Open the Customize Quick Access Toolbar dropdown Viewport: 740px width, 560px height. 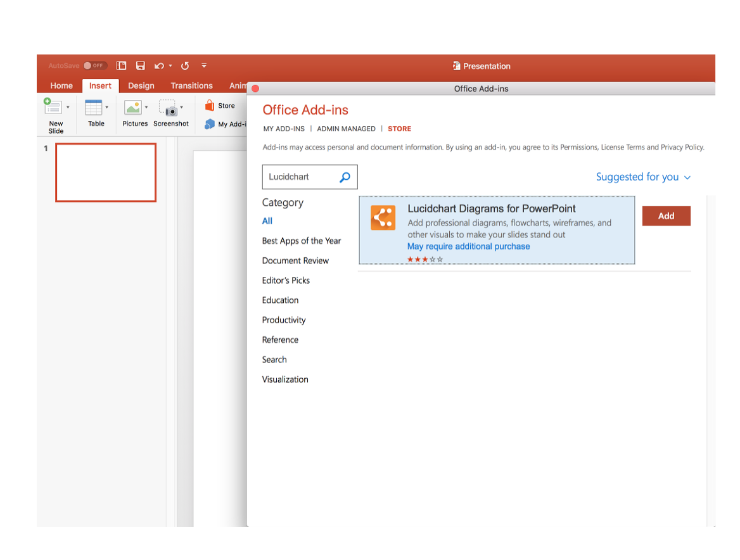tap(204, 66)
